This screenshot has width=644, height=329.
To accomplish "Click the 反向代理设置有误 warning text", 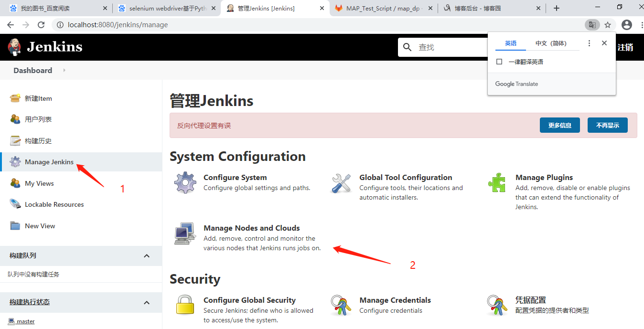I will click(204, 126).
